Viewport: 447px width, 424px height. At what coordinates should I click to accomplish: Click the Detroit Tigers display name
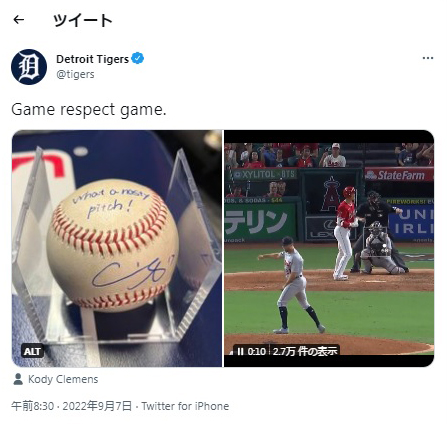click(x=92, y=59)
